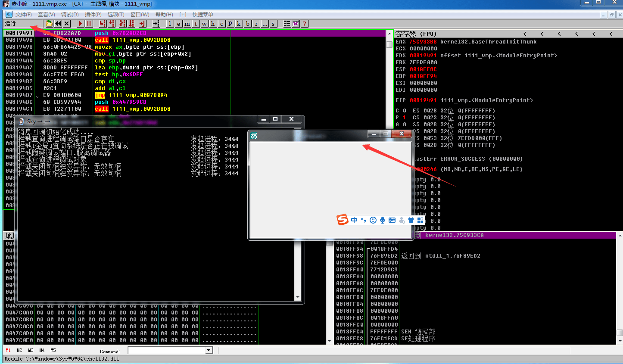
Task: Open the 查看(V) menu
Action: coord(46,15)
